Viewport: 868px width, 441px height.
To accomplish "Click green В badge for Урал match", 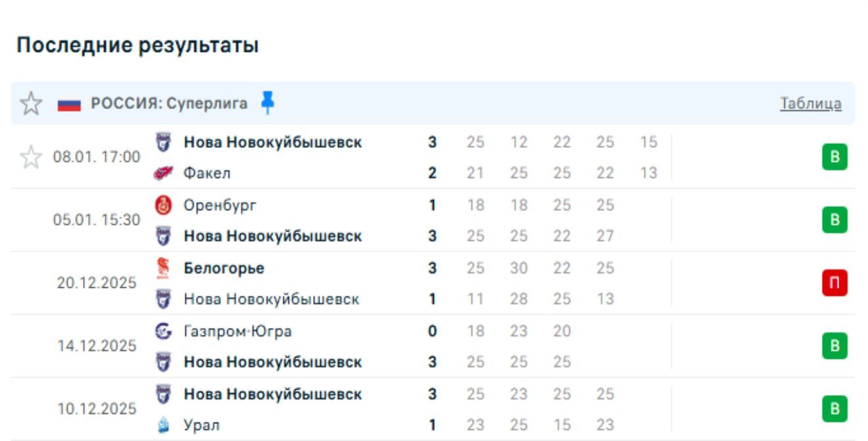I will [x=834, y=409].
